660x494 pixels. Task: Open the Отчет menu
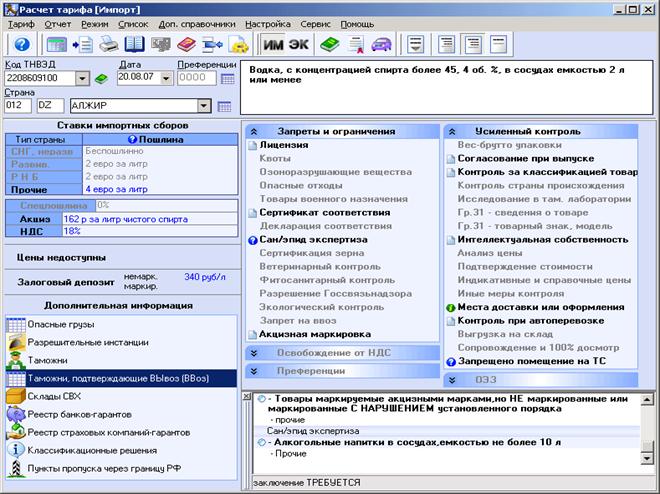pyautogui.click(x=58, y=24)
